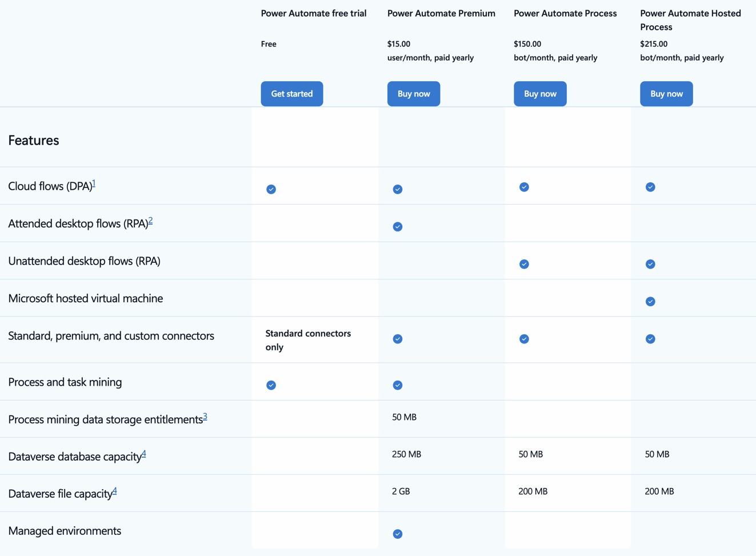Click Buy now under Power Automate Premium
Screen dimensions: 756x556
pos(414,94)
